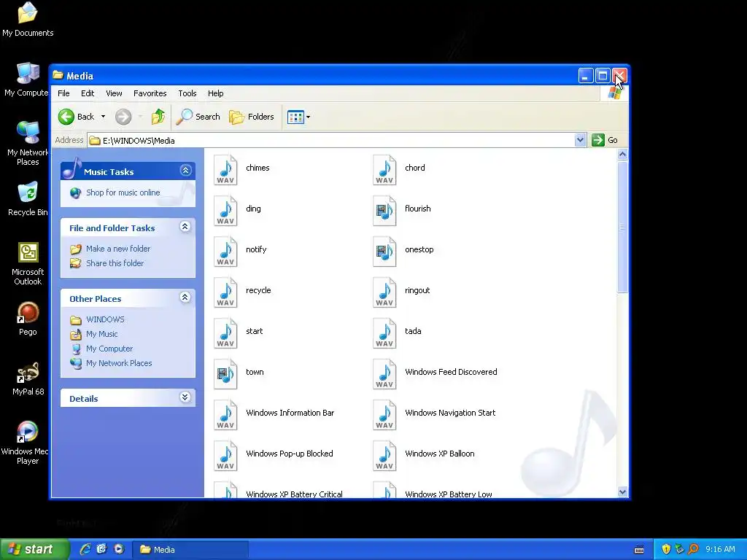Viewport: 747px width, 560px height.
Task: Open the Start menu
Action: point(34,549)
